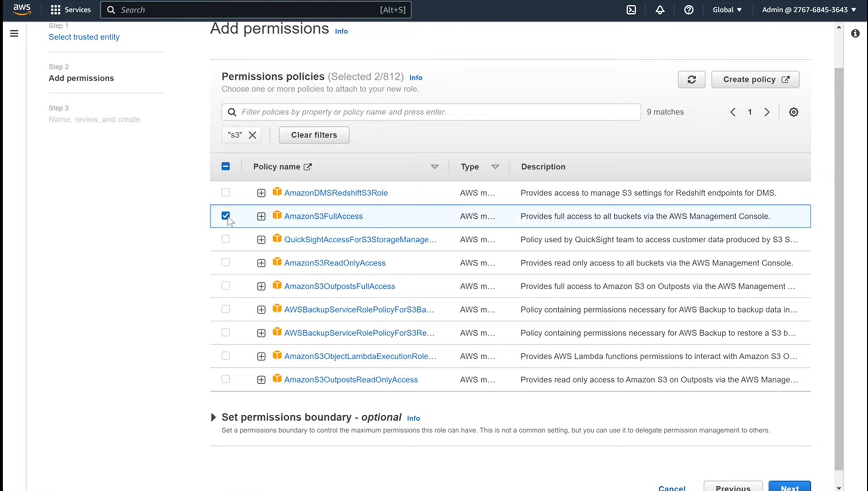Click the external link icon beside Policy name
Screen dimensions: 868x491
pyautogui.click(x=308, y=167)
